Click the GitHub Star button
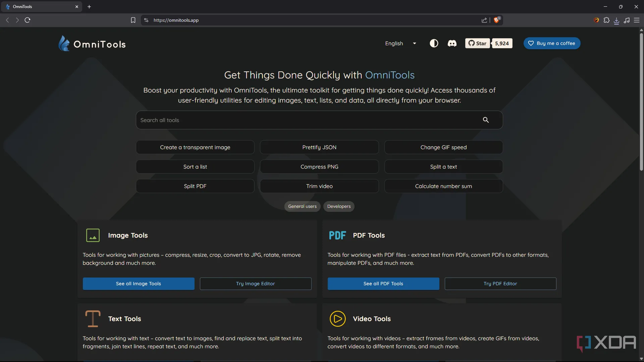644x362 pixels. (x=477, y=43)
